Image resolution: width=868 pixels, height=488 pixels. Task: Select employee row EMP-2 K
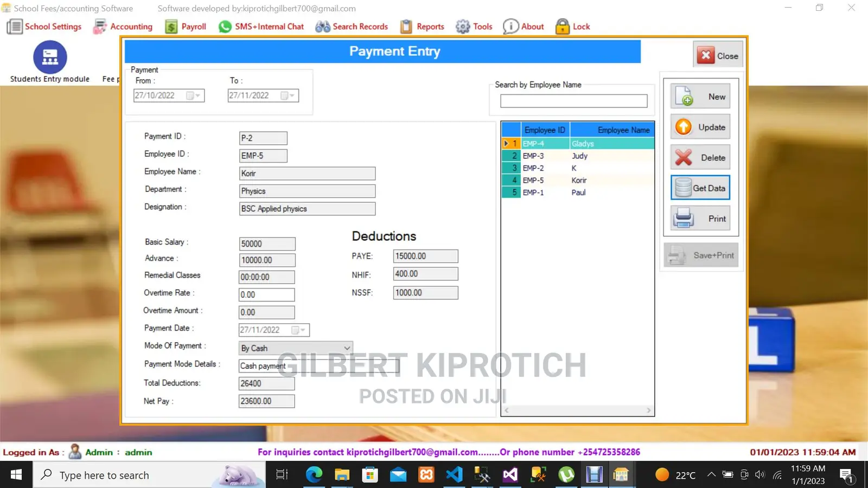(578, 168)
